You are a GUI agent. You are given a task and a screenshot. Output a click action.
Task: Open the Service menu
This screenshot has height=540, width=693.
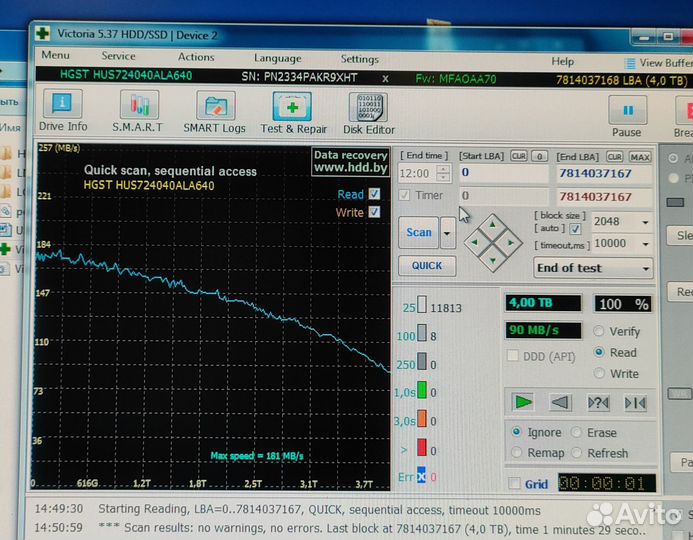point(118,57)
